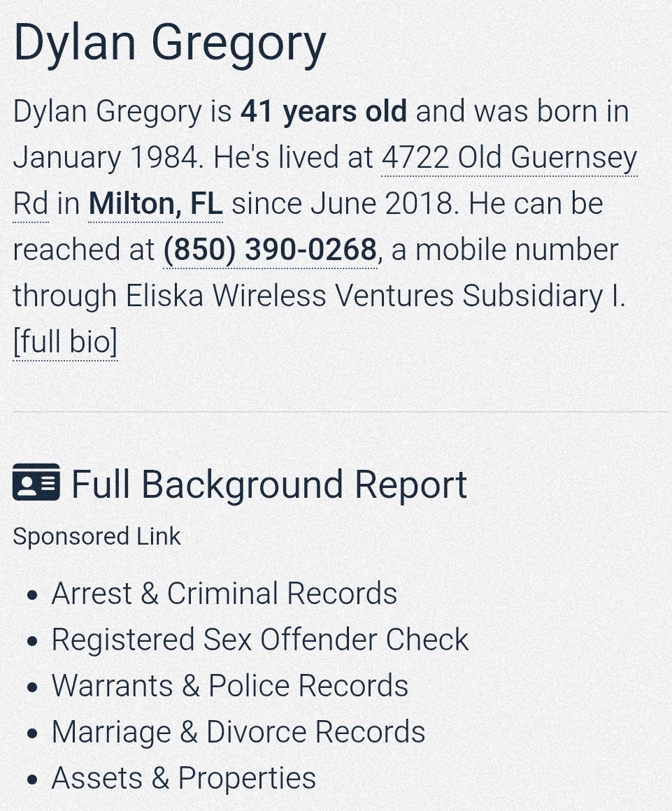This screenshot has height=811, width=672.
Task: Click the horizontal divider below the bio
Action: coord(336,412)
